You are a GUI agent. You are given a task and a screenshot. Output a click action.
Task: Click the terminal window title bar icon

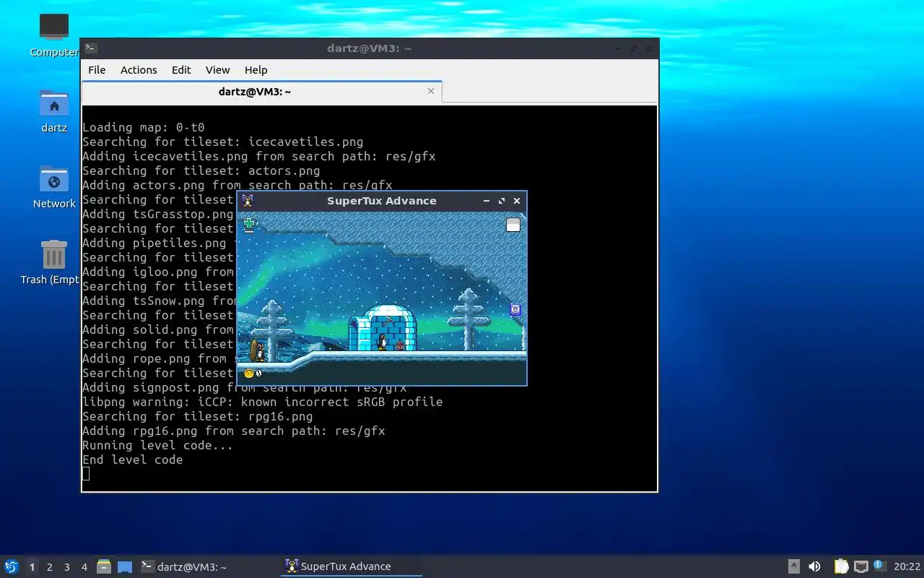(90, 48)
